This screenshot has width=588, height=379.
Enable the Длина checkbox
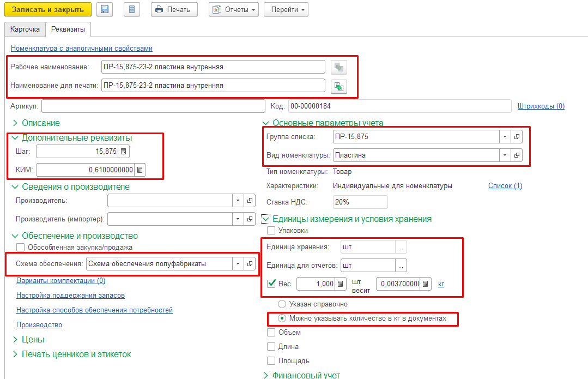[271, 347]
